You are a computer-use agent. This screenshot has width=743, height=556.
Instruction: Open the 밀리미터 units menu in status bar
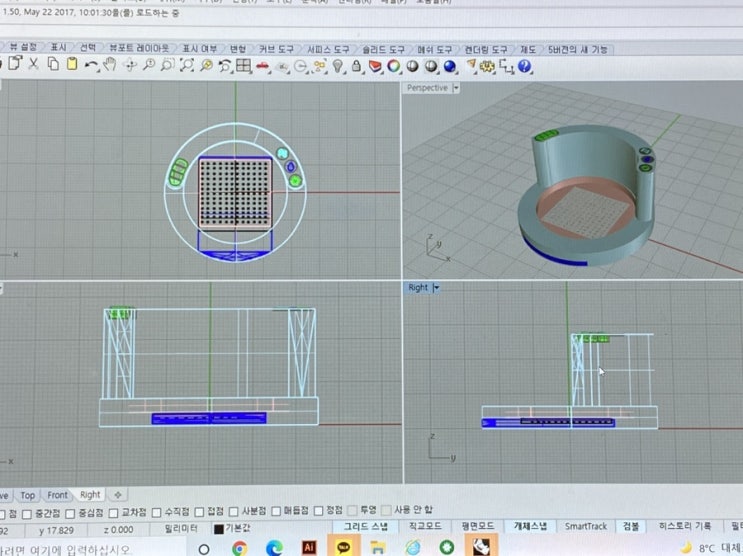tap(181, 529)
